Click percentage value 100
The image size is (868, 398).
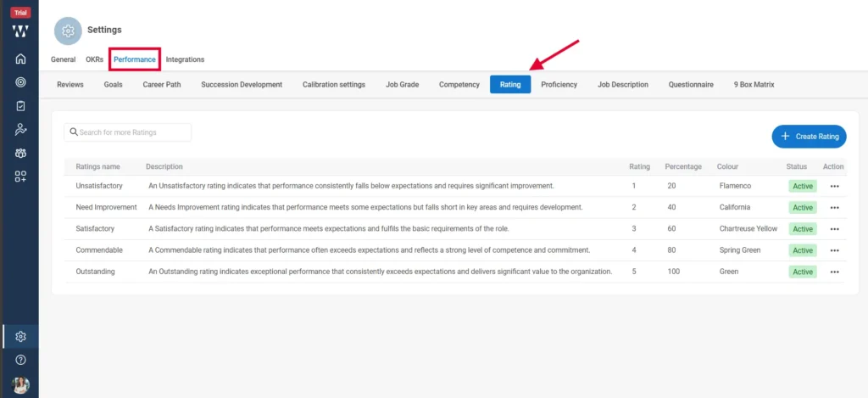[x=673, y=272]
